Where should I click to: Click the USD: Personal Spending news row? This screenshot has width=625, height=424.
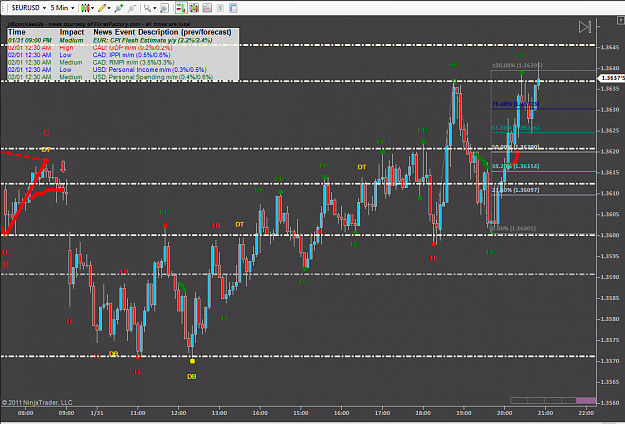[x=123, y=77]
